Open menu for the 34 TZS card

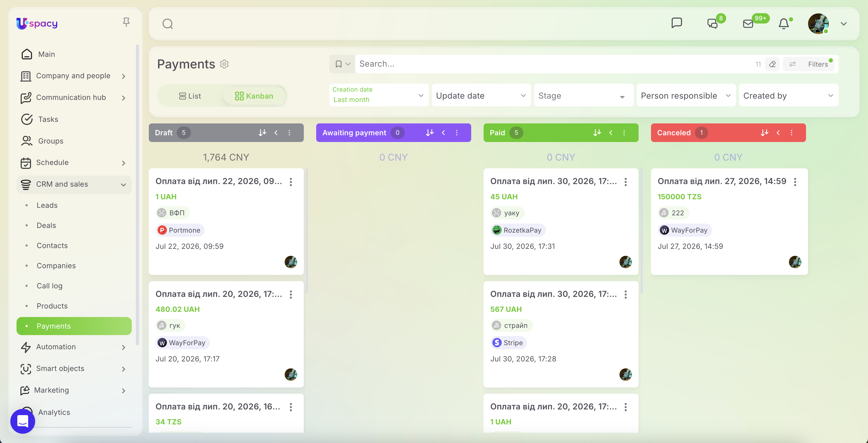(291, 407)
